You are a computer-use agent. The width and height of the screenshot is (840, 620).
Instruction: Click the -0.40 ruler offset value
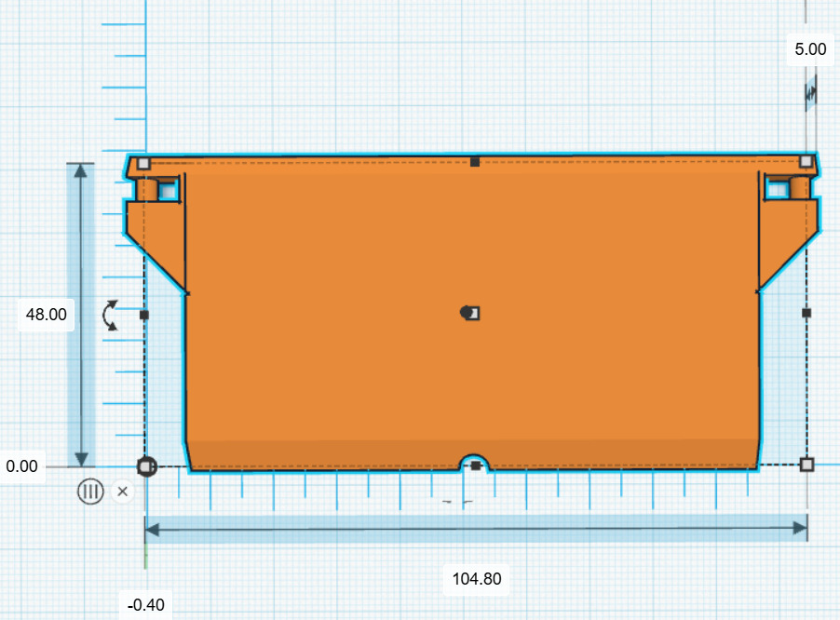pyautogui.click(x=145, y=605)
